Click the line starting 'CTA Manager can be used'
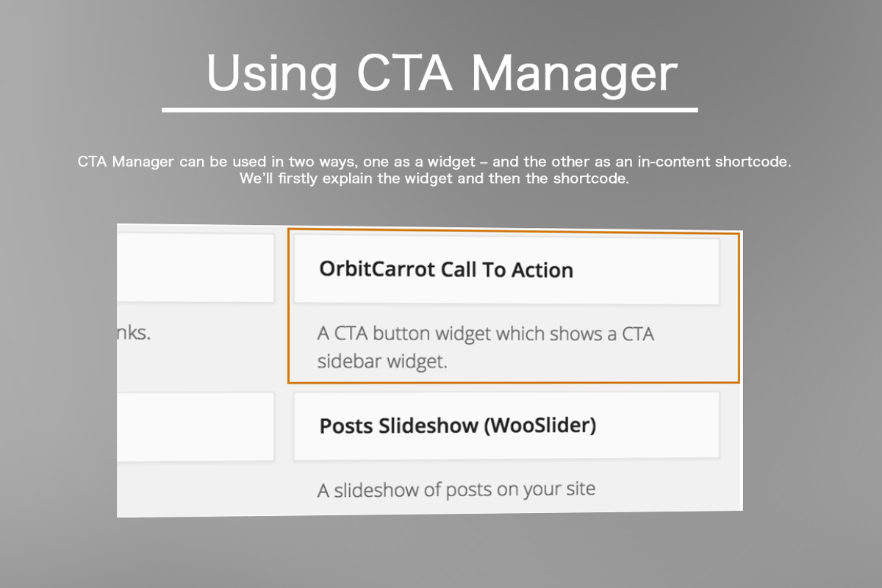 (x=434, y=162)
